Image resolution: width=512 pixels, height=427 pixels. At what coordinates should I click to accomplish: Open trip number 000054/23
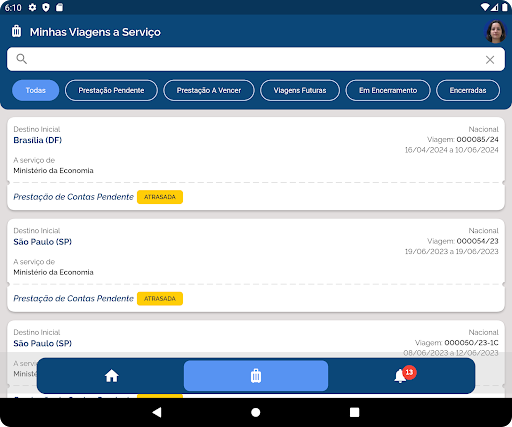pos(477,241)
